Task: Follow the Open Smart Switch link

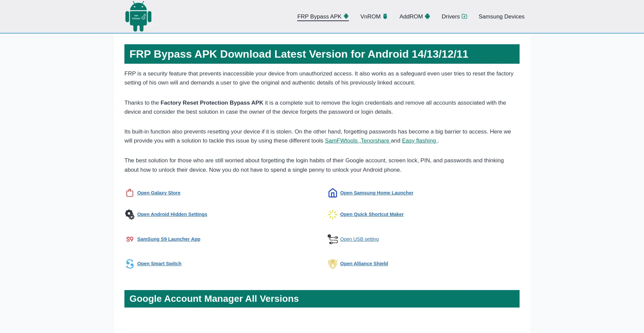Action: click(159, 264)
